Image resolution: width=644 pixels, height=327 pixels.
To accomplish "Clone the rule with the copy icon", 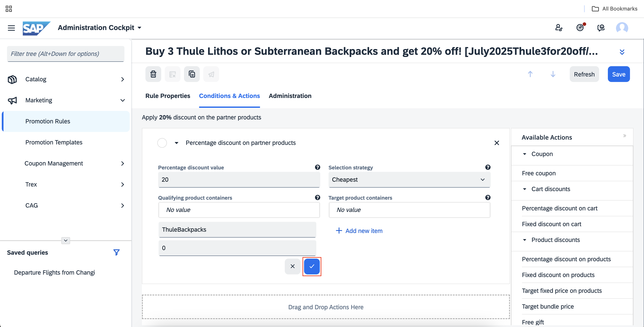I will tap(192, 74).
